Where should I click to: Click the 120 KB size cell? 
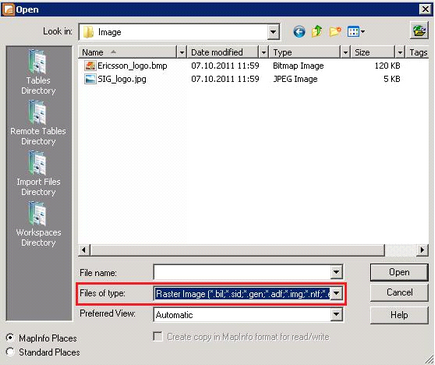pos(387,66)
